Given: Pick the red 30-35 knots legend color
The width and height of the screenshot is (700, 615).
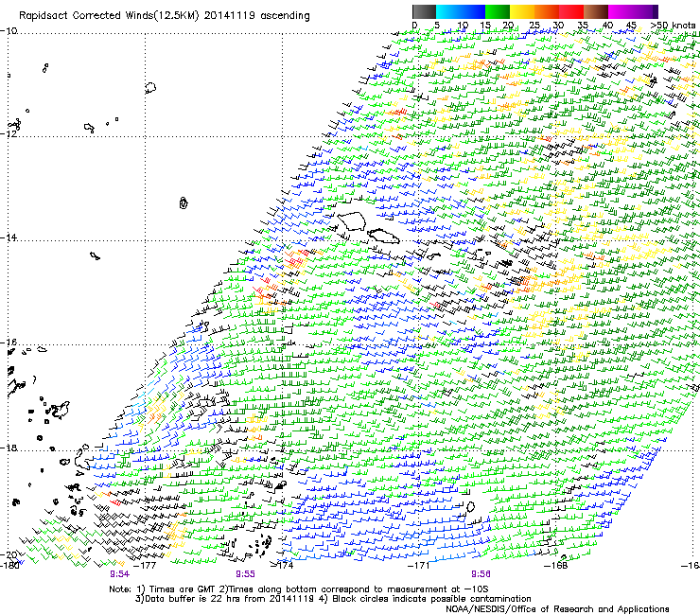Looking at the screenshot, I should pos(571,11).
